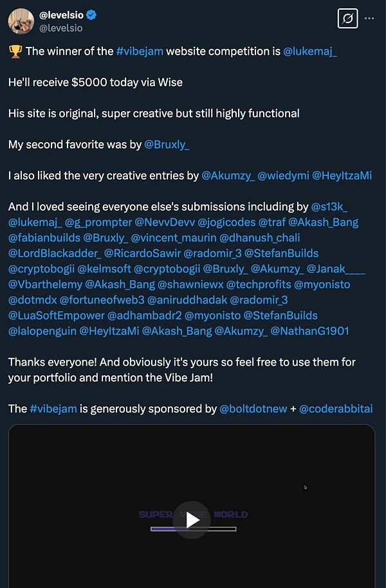Open Grok analysis of this post

point(347,19)
